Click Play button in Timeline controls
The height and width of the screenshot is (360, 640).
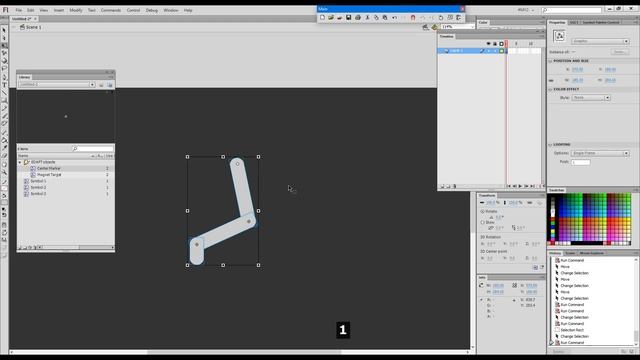pos(520,187)
